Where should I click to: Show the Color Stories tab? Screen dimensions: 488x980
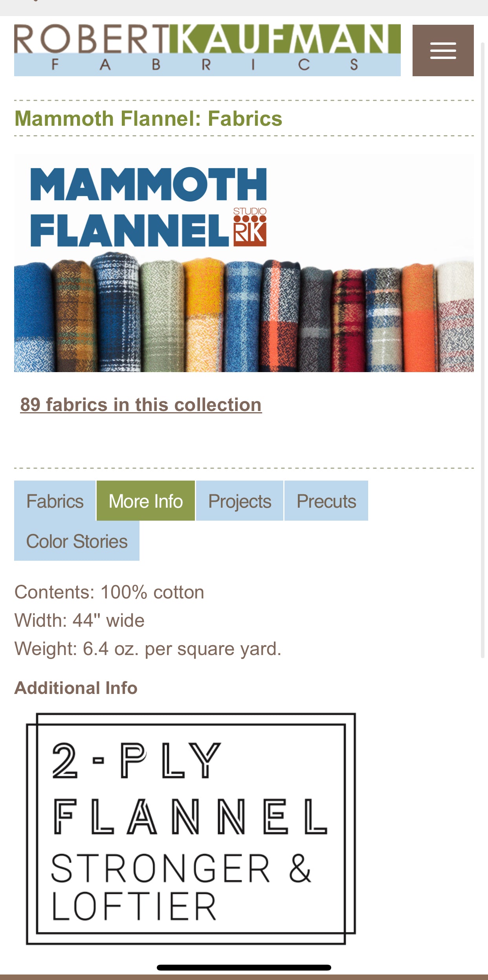coord(77,541)
